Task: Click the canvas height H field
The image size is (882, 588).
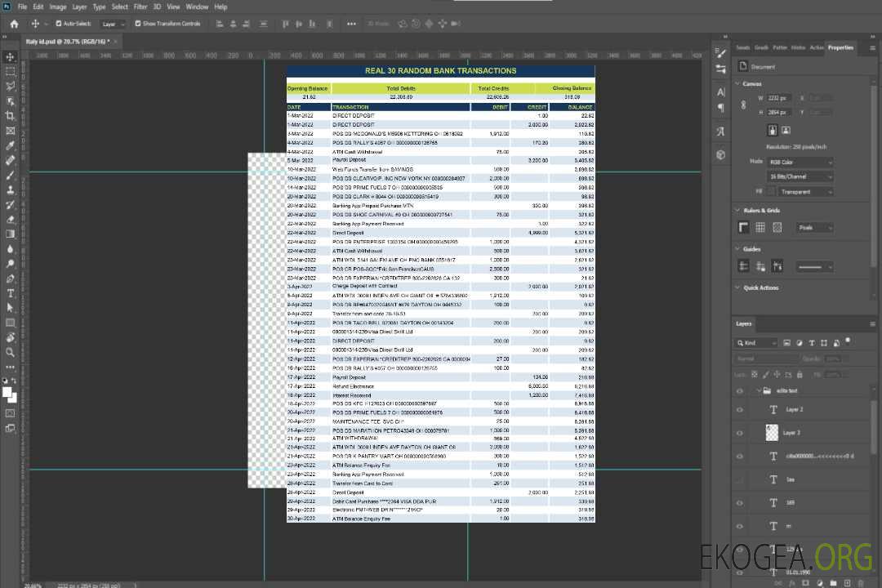Action: 778,112
